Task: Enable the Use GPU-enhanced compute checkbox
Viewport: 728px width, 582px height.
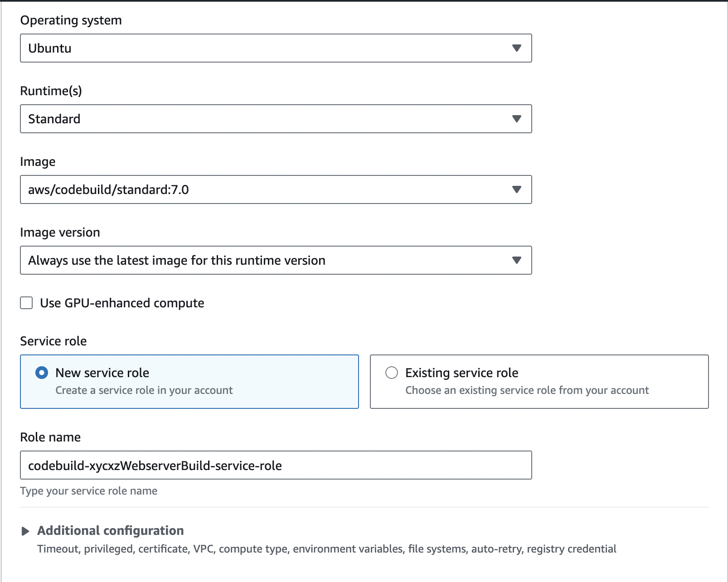Action: click(x=26, y=303)
